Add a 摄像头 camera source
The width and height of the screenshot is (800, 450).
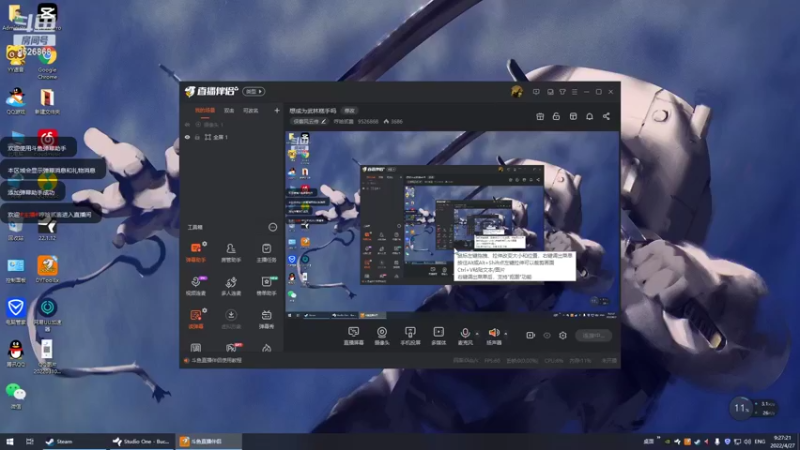pos(382,336)
